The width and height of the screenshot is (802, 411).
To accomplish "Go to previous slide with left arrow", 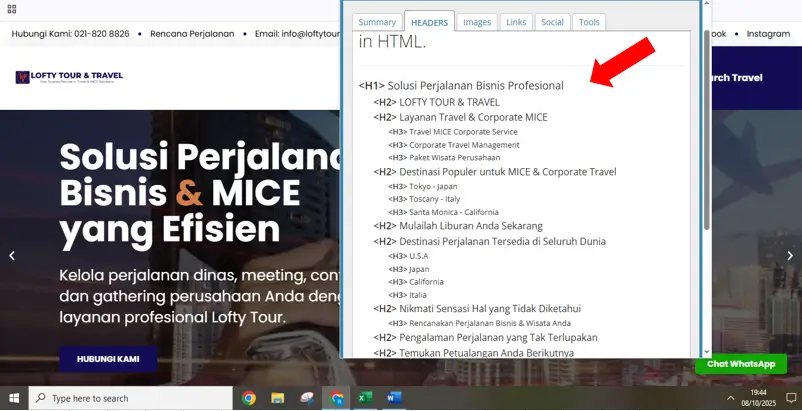I will pos(12,256).
